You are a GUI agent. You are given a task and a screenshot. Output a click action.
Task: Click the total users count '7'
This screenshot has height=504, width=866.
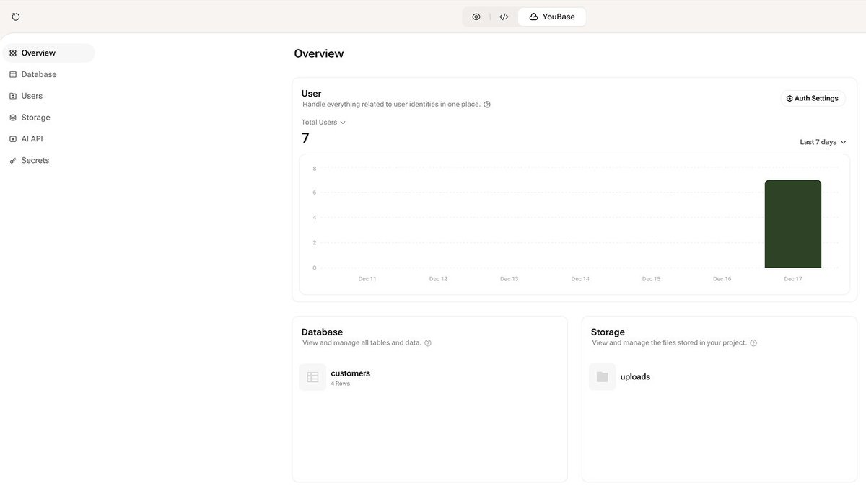[305, 138]
